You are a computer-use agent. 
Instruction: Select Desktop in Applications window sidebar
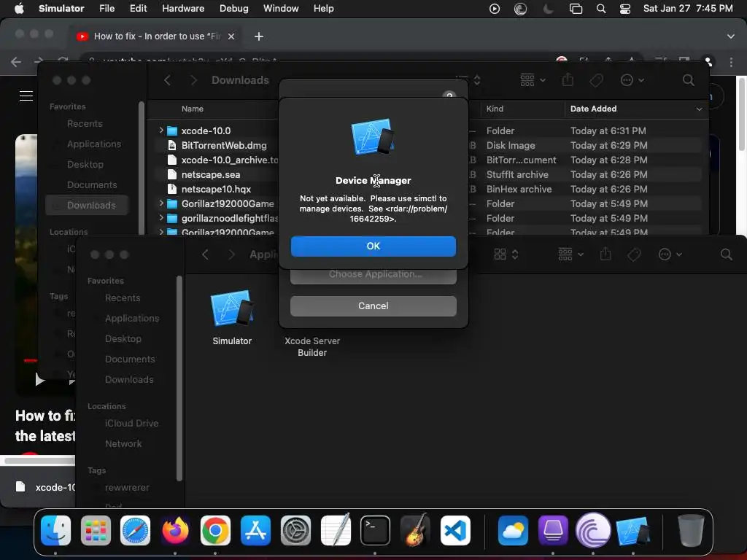tap(123, 338)
